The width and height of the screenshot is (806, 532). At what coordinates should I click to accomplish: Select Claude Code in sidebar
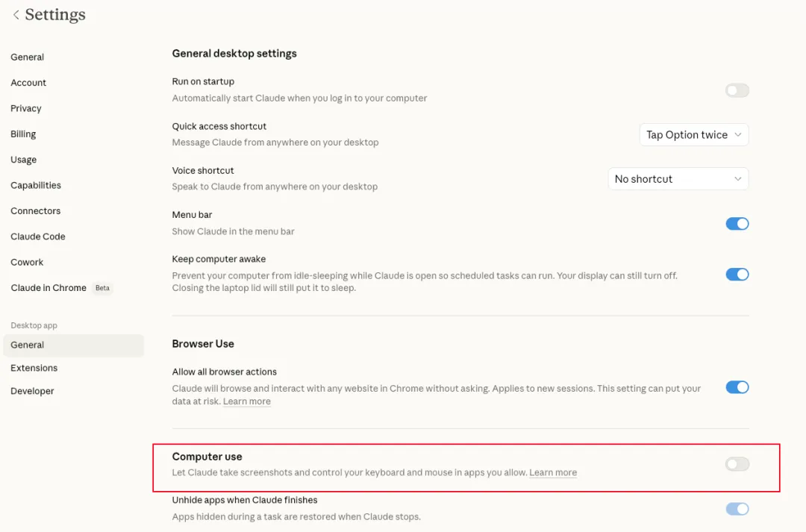point(38,237)
